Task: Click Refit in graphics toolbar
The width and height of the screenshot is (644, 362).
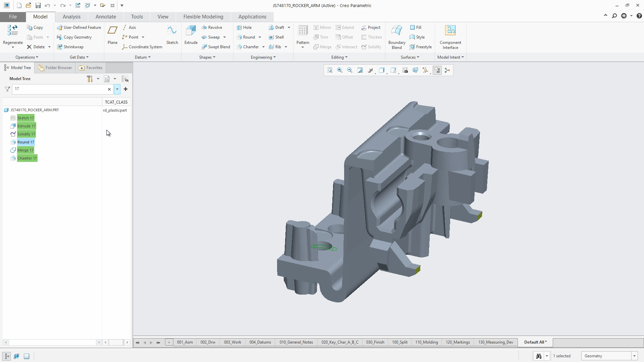Action: (x=330, y=70)
